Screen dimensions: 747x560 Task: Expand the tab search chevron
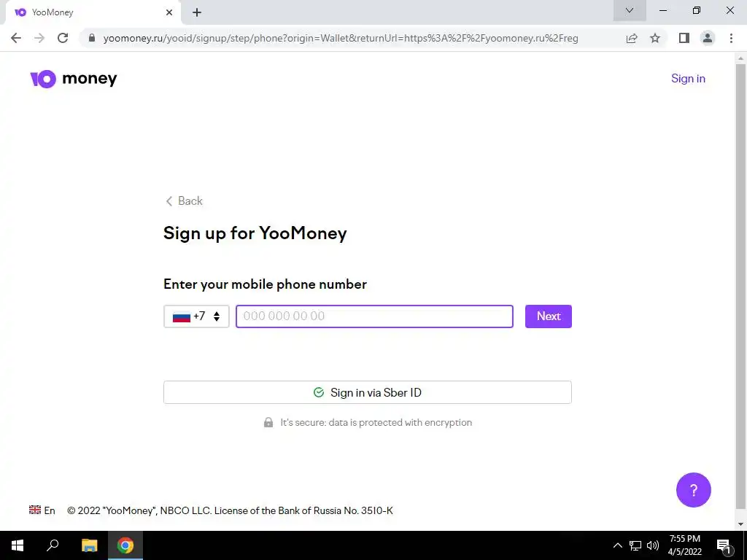click(630, 10)
